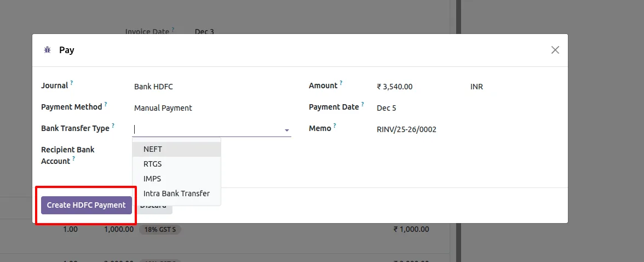This screenshot has width=644, height=262.
Task: Click the Pay dialog title
Action: click(x=67, y=50)
